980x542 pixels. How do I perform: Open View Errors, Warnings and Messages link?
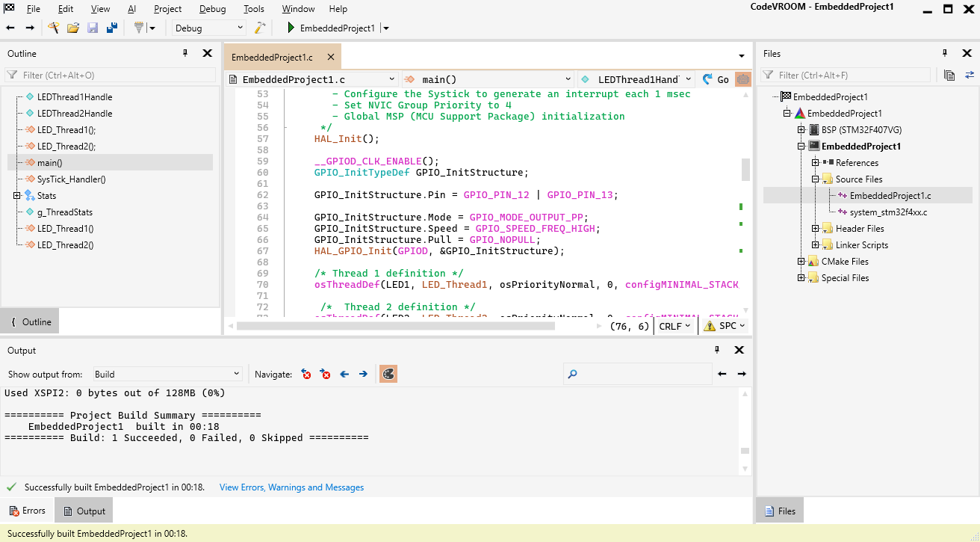[x=291, y=487]
